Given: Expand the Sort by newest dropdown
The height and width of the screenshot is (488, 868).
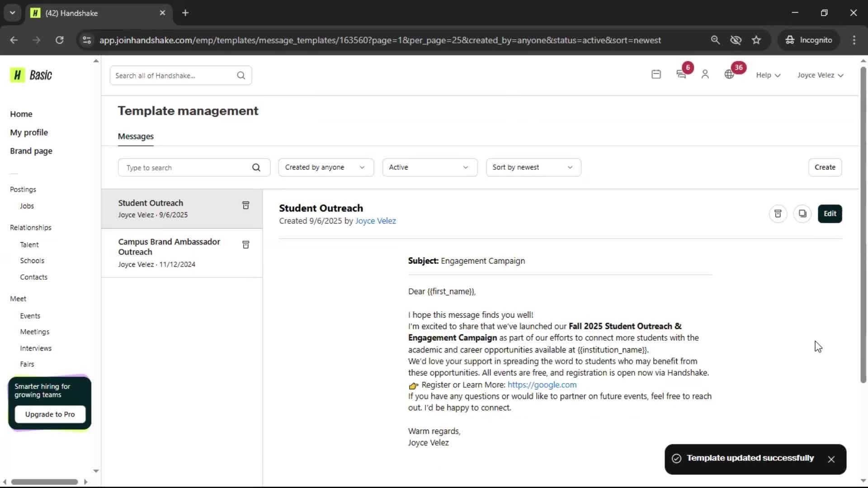Looking at the screenshot, I should pyautogui.click(x=533, y=167).
